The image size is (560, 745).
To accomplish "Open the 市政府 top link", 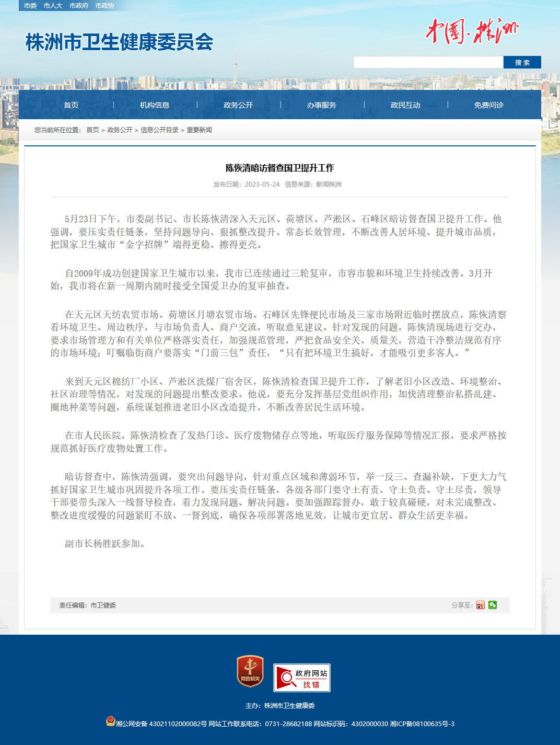I will pos(79,6).
